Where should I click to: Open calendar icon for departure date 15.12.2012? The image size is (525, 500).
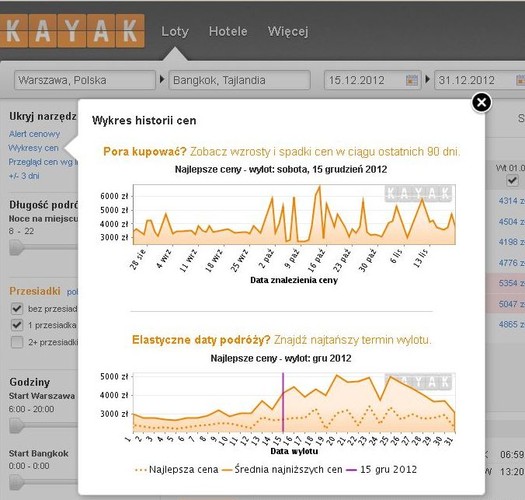412,80
